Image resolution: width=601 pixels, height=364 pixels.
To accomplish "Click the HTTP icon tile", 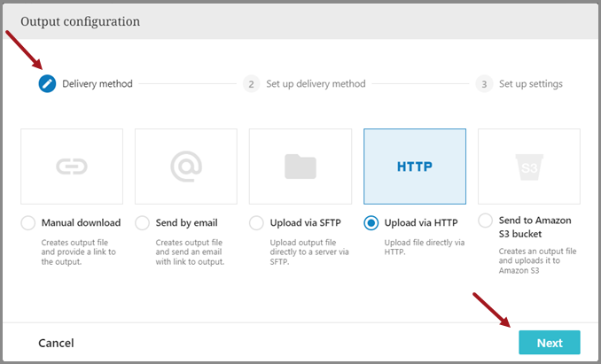I will (415, 166).
